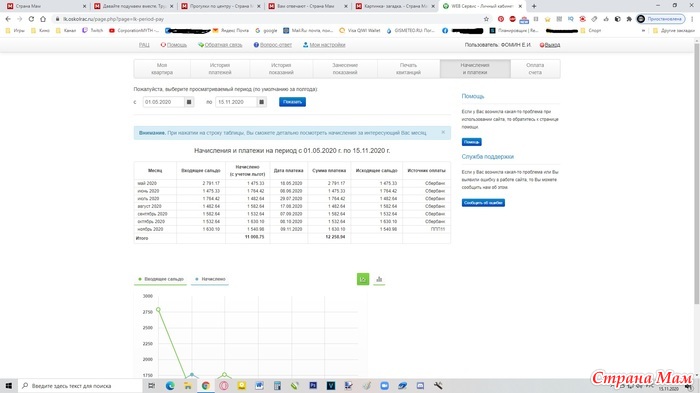
Task: Open Яндекс Почта bookmark
Action: (x=231, y=30)
